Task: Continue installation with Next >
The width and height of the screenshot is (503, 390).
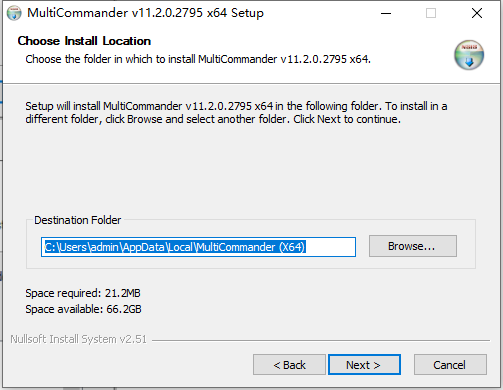Action: (x=364, y=365)
